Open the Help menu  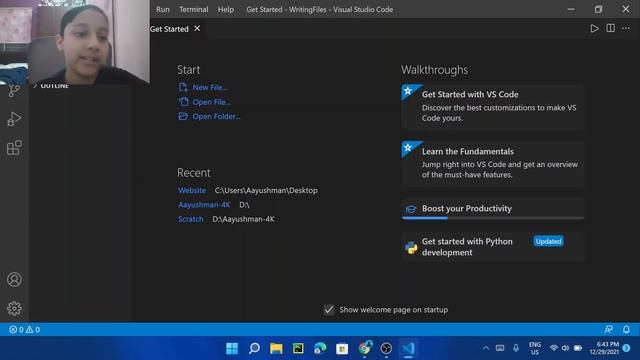226,9
